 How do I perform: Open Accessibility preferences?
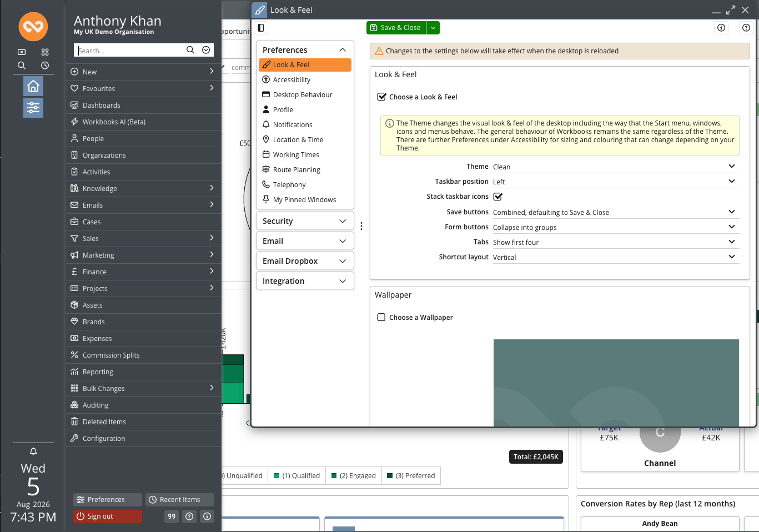tap(305, 80)
